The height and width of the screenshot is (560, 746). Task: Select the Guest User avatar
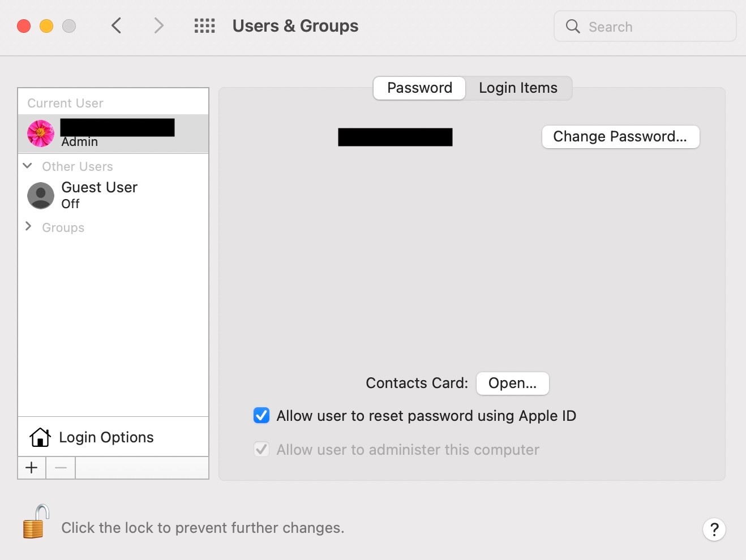click(x=41, y=196)
